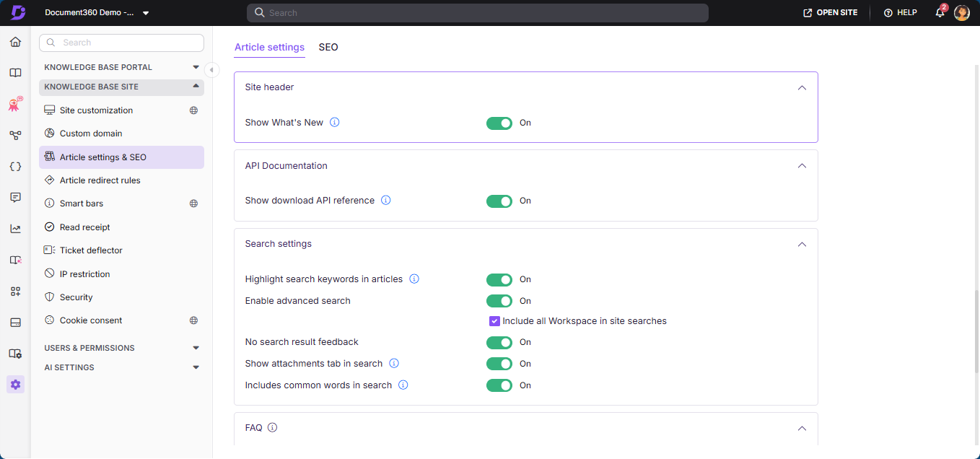Screen dimensions: 980x459
Task: Open the workflow nodes icon in rail
Action: tap(15, 135)
